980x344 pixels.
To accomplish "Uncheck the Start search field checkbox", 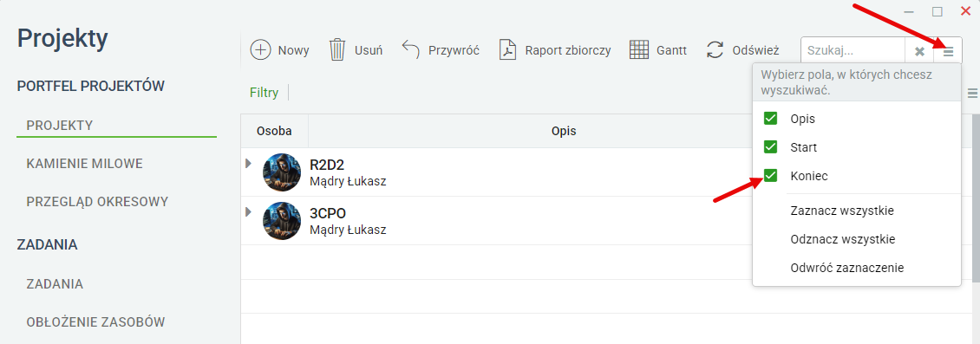I will pyautogui.click(x=771, y=147).
